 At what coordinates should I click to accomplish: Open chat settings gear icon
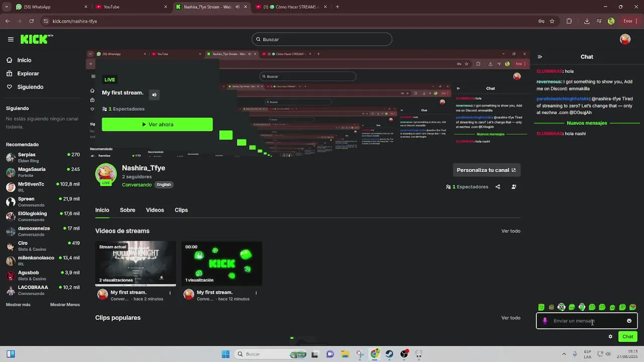610,336
